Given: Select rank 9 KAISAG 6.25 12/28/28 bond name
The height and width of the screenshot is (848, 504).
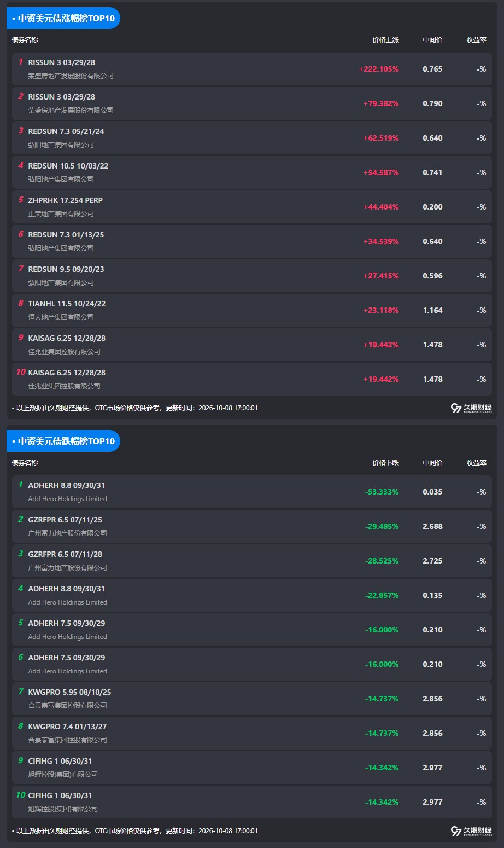Looking at the screenshot, I should click(x=67, y=338).
